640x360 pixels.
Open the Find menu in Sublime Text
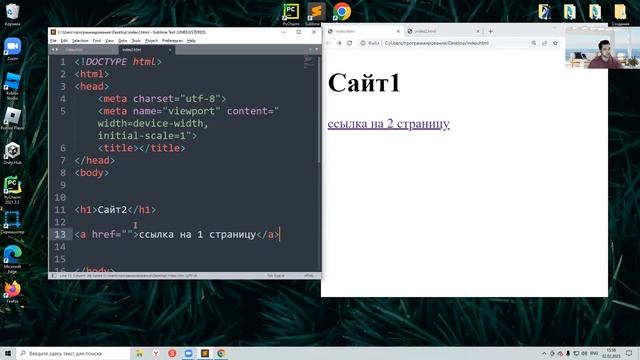pyautogui.click(x=97, y=41)
